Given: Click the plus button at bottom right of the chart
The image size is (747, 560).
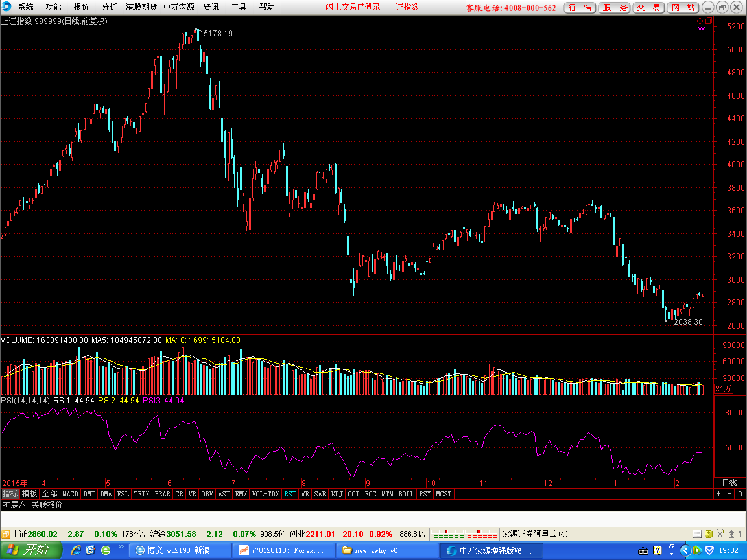Looking at the screenshot, I should click(719, 494).
